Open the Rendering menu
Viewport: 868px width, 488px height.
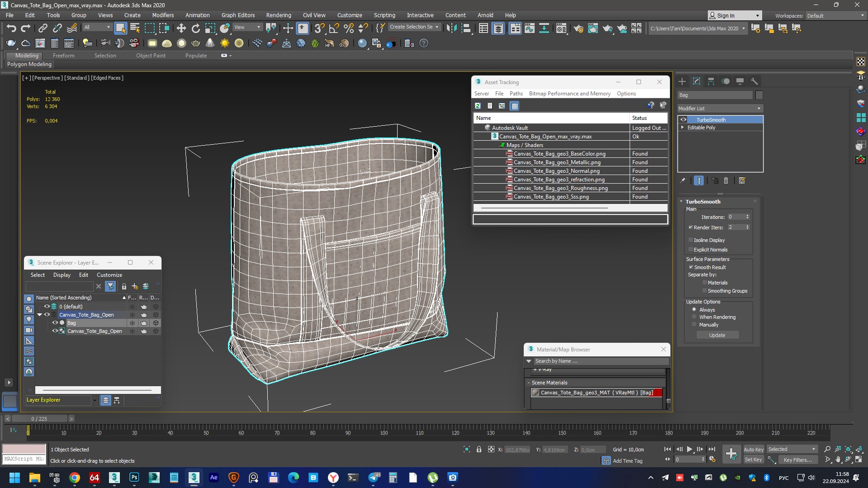(278, 15)
